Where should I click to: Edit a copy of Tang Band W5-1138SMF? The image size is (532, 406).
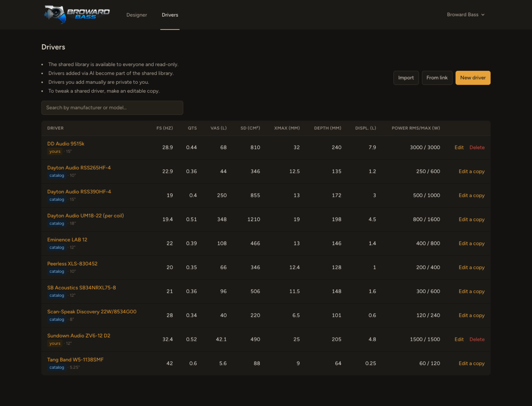coord(471,363)
